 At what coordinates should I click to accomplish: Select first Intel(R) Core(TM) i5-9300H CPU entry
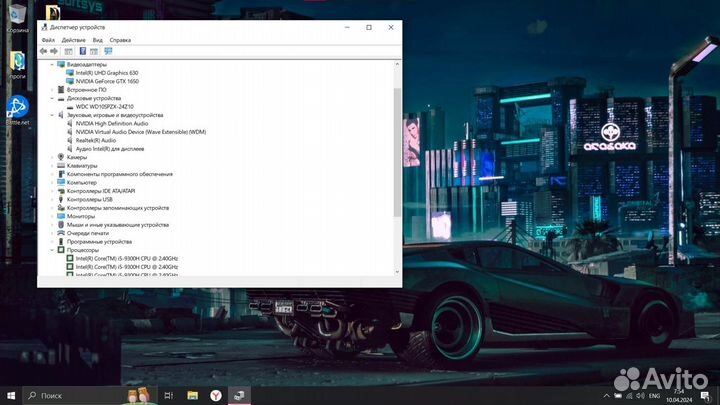pyautogui.click(x=127, y=259)
